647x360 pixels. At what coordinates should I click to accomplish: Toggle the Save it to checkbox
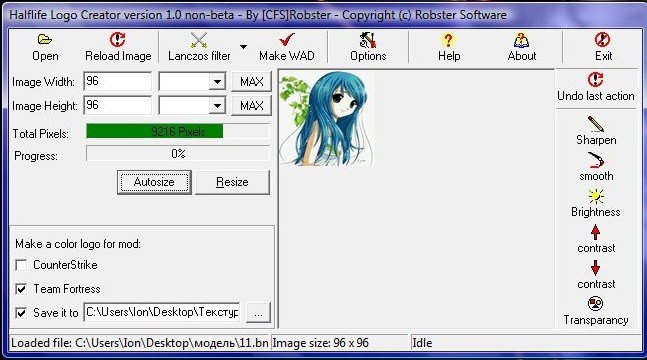[x=21, y=313]
